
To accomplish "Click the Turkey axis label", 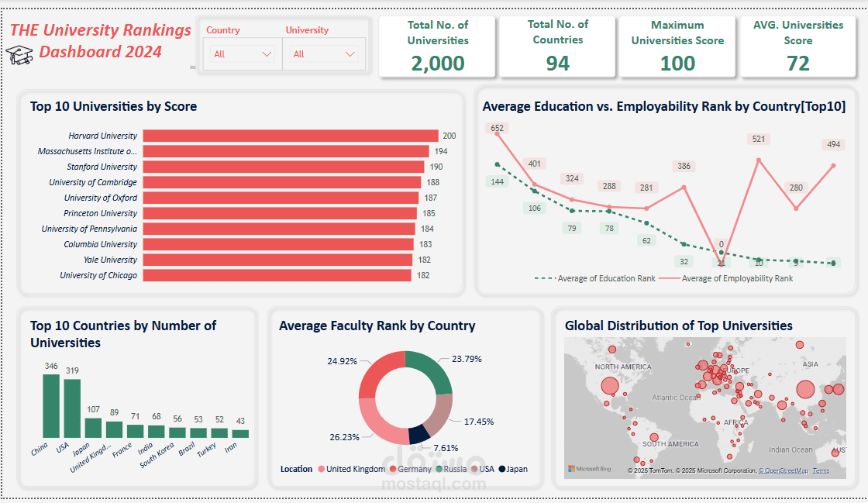I will (x=206, y=450).
